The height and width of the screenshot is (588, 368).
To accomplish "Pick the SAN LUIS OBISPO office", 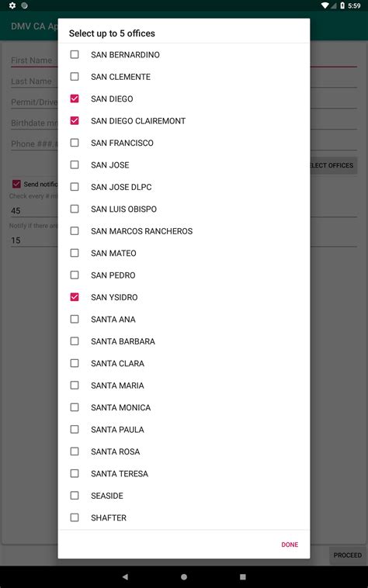I will click(75, 209).
